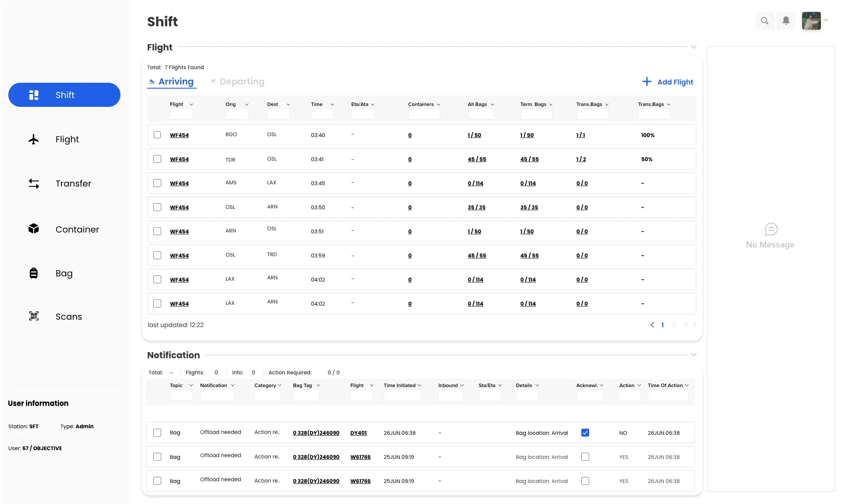Image resolution: width=841 pixels, height=504 pixels.
Task: Click the Orig column filter input field
Action: tap(237, 115)
